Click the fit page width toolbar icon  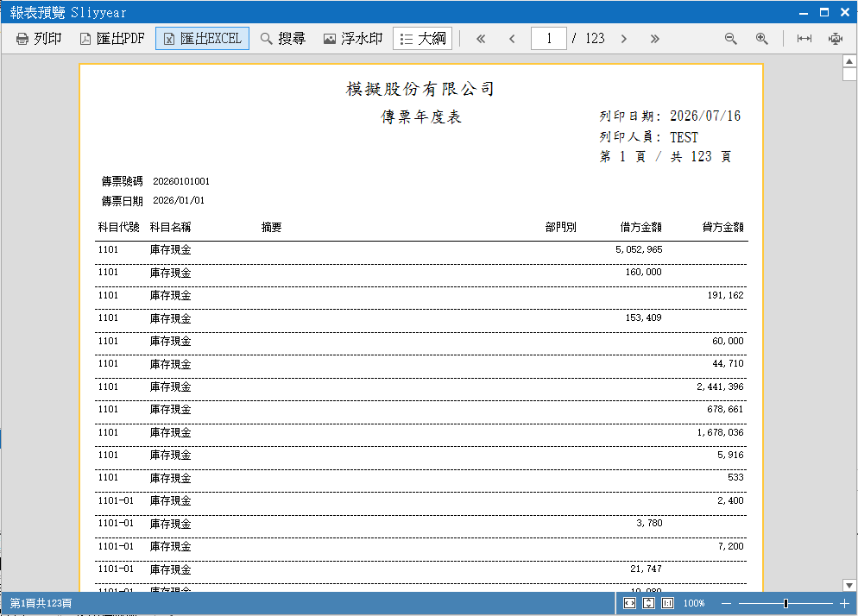coord(804,38)
